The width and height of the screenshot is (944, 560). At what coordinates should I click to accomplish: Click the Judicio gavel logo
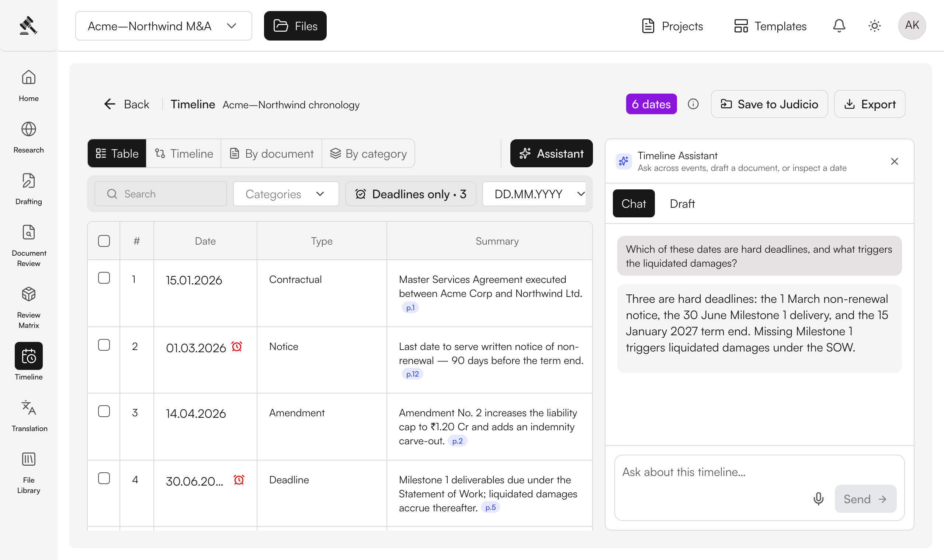(x=28, y=26)
